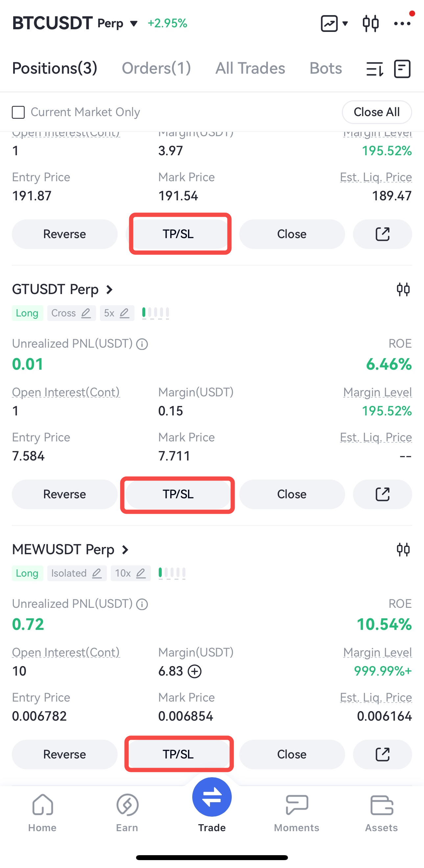Image resolution: width=424 pixels, height=868 pixels.
Task: Open the order history notes icon
Action: click(x=402, y=69)
